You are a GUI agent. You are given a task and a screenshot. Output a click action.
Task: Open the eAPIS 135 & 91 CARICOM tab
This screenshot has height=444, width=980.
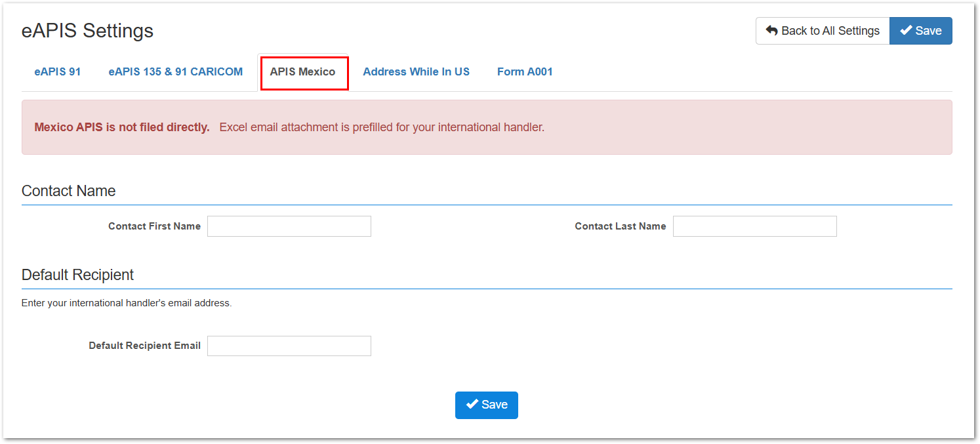click(176, 72)
